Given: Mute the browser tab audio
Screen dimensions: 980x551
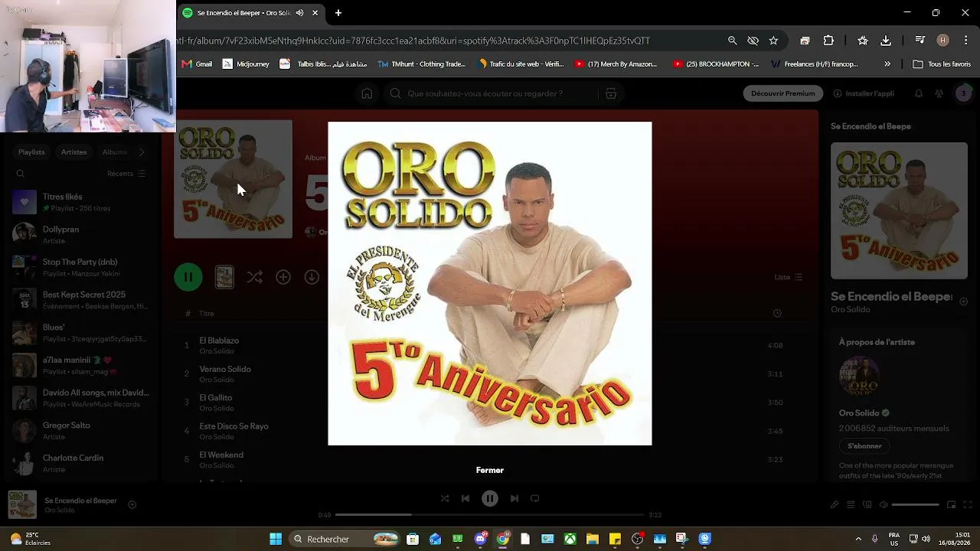Looking at the screenshot, I should [299, 13].
